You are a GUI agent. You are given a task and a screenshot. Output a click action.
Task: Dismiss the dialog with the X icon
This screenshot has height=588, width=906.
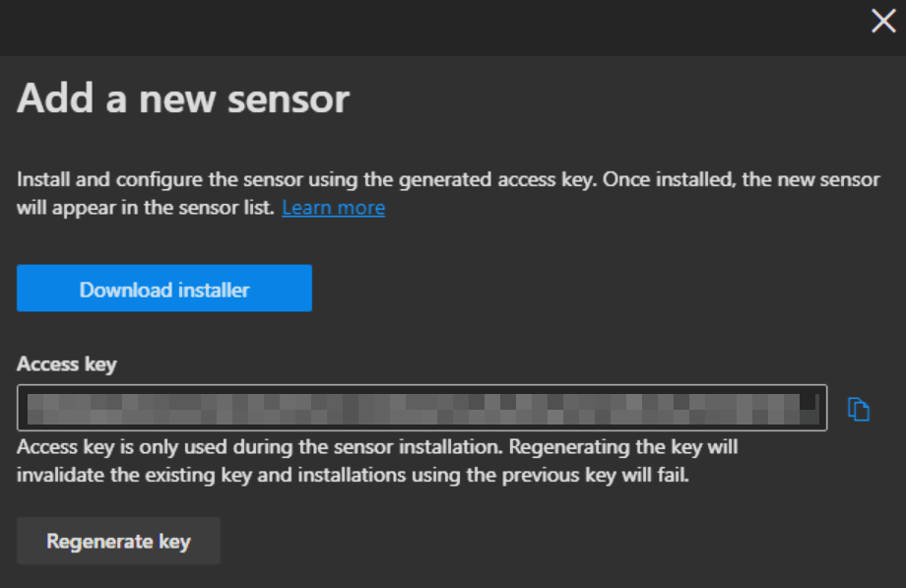(883, 22)
